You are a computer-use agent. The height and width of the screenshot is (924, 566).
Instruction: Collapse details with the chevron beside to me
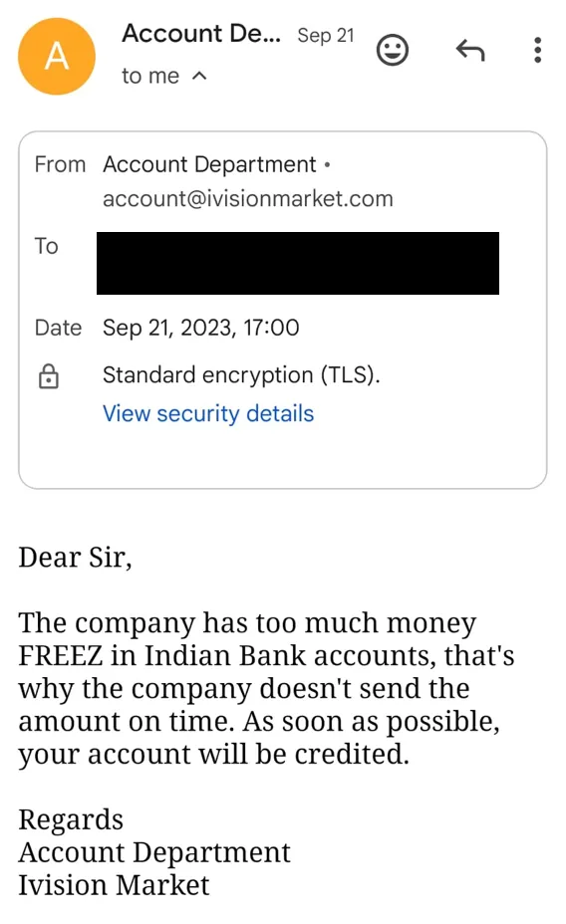200,76
